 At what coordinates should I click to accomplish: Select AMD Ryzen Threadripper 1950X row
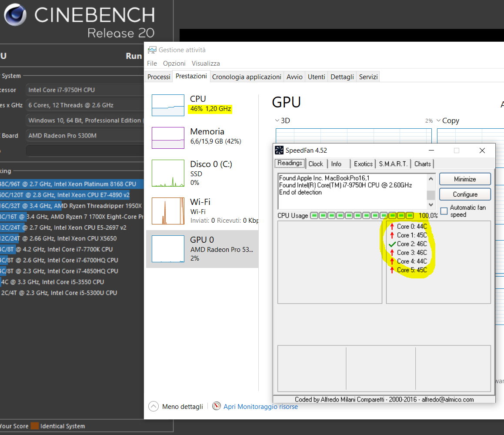pyautogui.click(x=72, y=206)
